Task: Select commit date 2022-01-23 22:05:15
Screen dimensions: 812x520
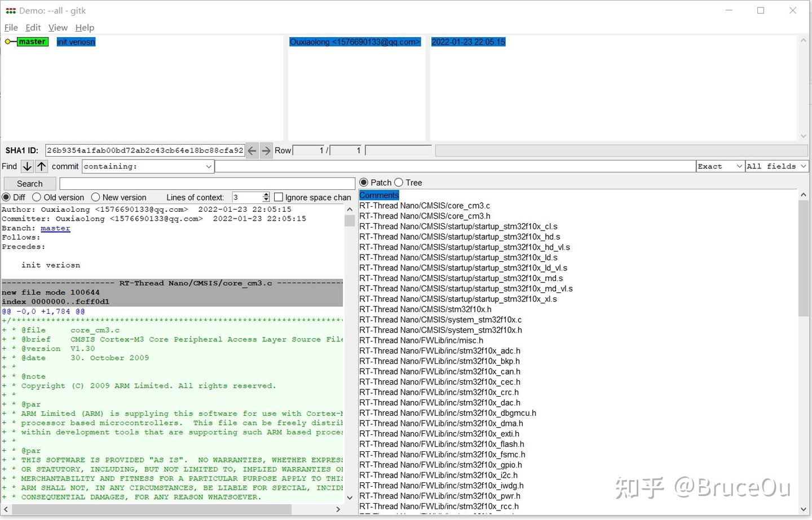Action: pos(468,42)
